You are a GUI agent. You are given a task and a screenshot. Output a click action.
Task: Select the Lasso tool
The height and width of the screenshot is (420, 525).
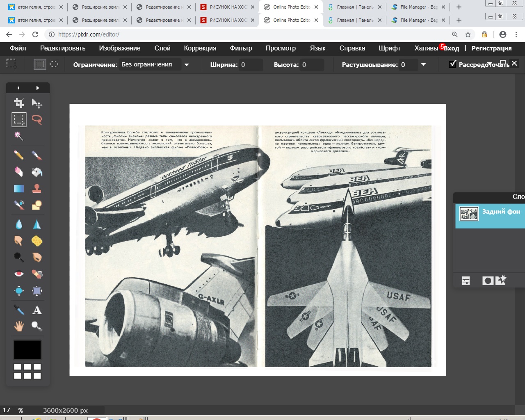pos(37,119)
